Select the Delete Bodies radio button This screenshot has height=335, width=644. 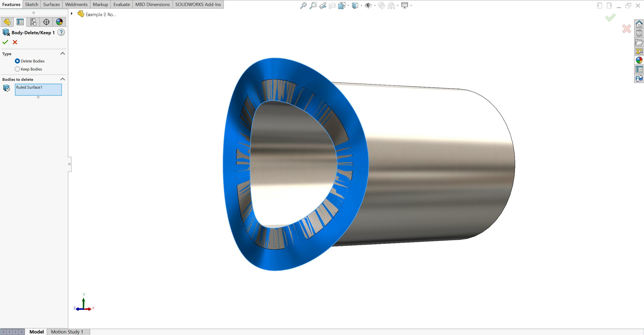17,61
